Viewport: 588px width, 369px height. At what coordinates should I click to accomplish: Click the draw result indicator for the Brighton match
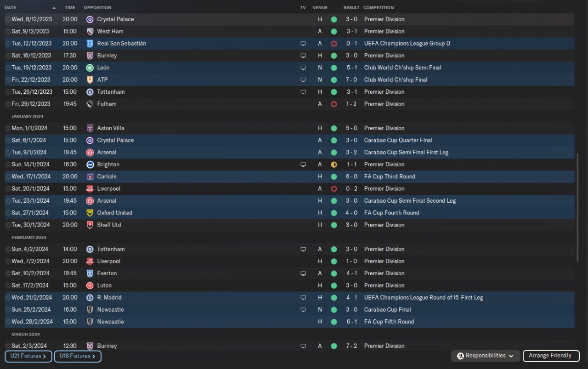click(334, 165)
